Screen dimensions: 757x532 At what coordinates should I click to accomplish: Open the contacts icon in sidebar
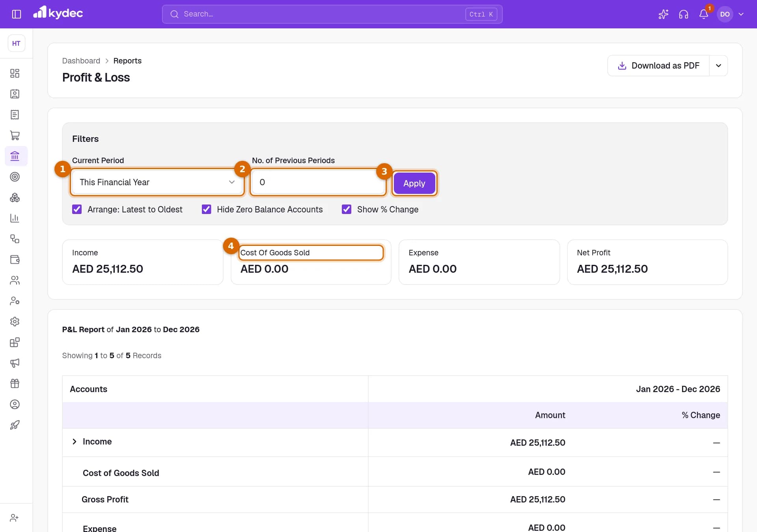coord(15,94)
